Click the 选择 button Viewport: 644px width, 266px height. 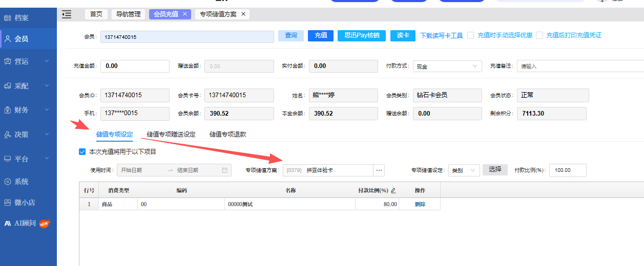click(x=495, y=170)
